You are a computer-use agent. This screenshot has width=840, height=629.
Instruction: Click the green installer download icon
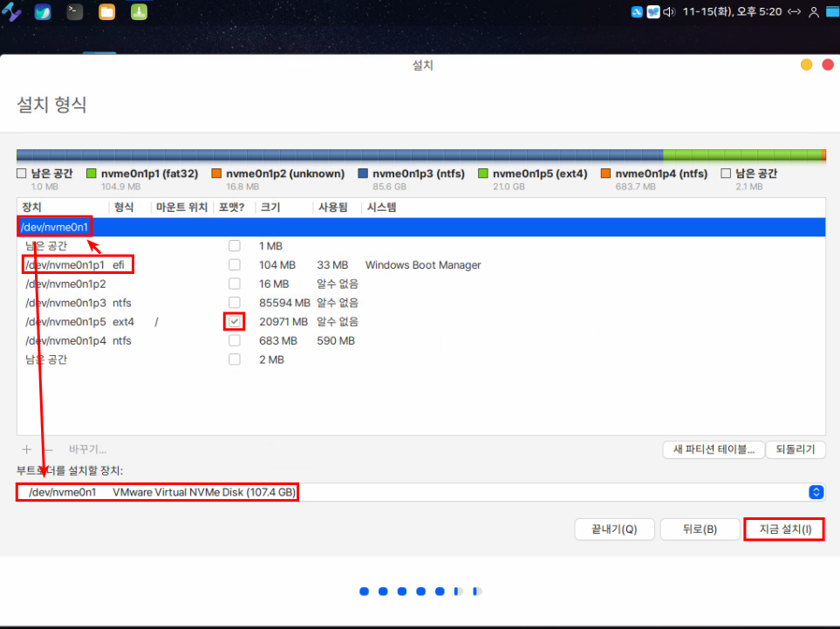point(139,12)
